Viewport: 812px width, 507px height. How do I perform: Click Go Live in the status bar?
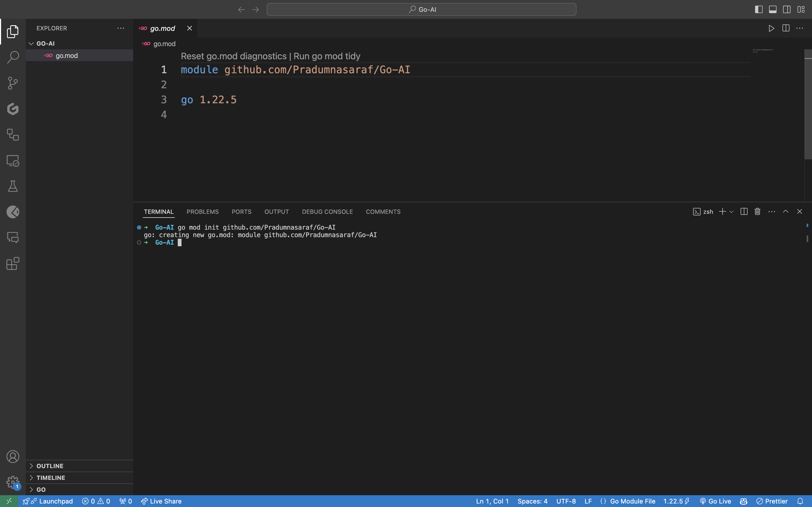(x=715, y=501)
